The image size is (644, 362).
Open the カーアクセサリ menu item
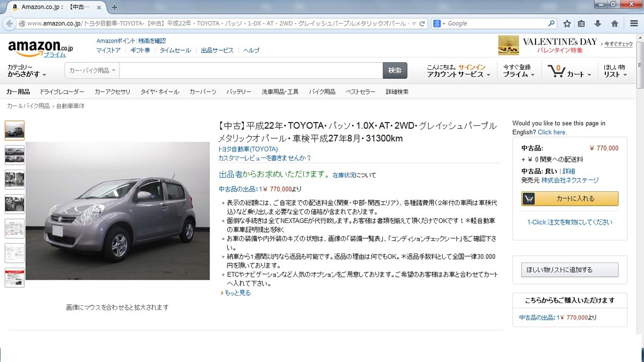click(112, 92)
